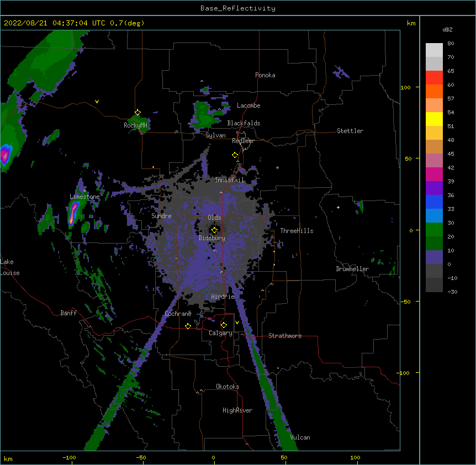Click the Airdrie city label
The image size is (476, 465).
[223, 297]
